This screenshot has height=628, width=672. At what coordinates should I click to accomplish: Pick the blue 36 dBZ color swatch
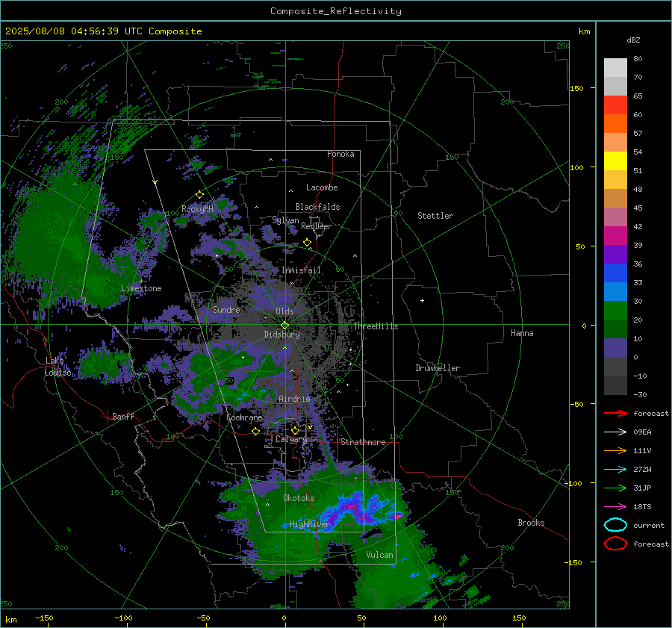(615, 273)
